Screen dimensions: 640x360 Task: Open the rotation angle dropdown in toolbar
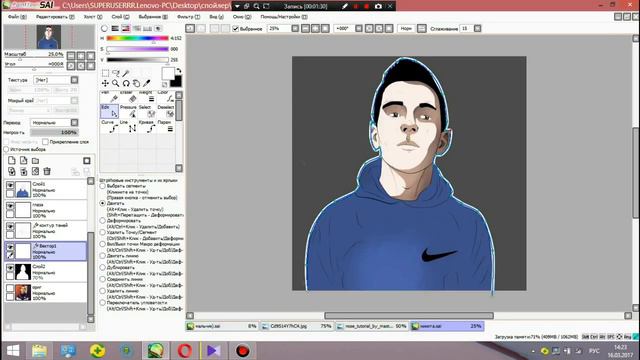coord(359,29)
